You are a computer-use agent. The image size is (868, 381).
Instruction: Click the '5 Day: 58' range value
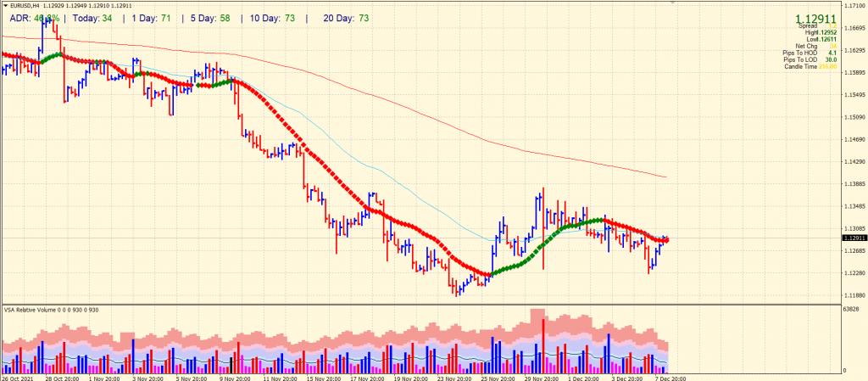(209, 19)
